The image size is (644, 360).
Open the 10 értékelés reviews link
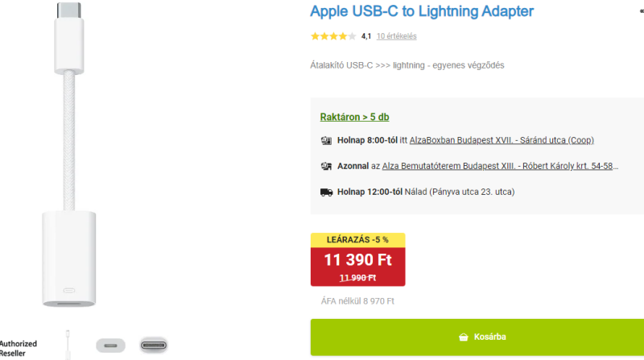click(396, 36)
